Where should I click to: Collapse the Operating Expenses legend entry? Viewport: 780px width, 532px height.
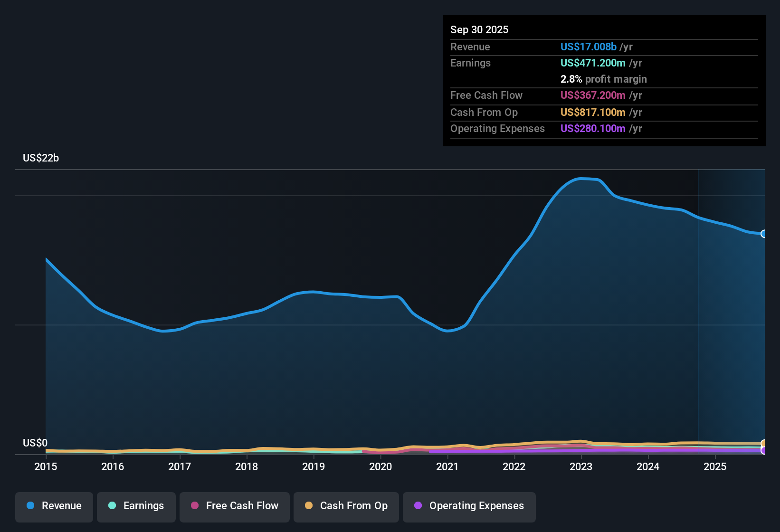(469, 506)
